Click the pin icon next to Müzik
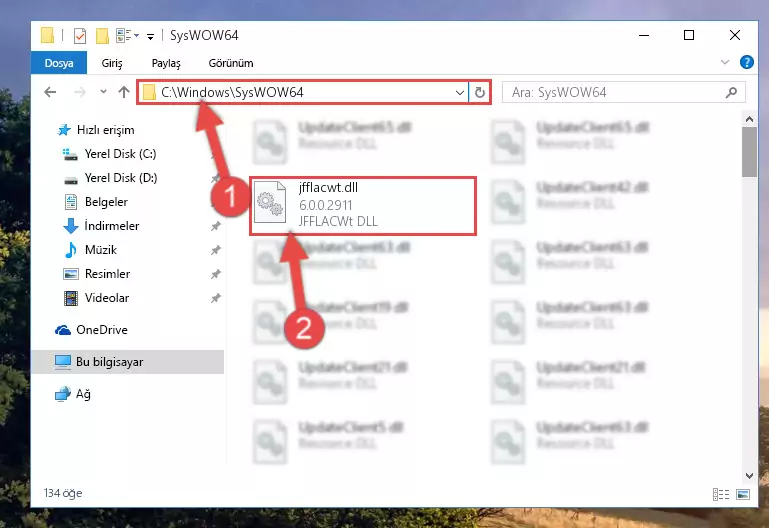Image resolution: width=769 pixels, height=528 pixels. coord(215,250)
